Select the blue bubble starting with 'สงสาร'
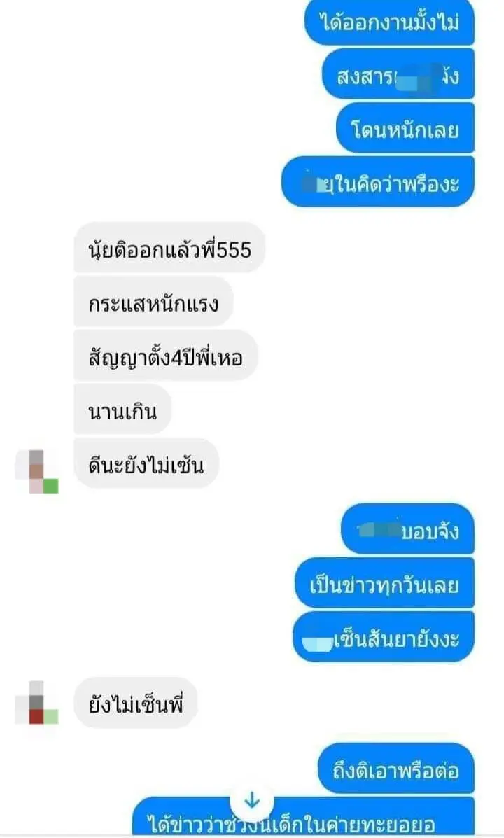504x838 pixels. point(398,75)
